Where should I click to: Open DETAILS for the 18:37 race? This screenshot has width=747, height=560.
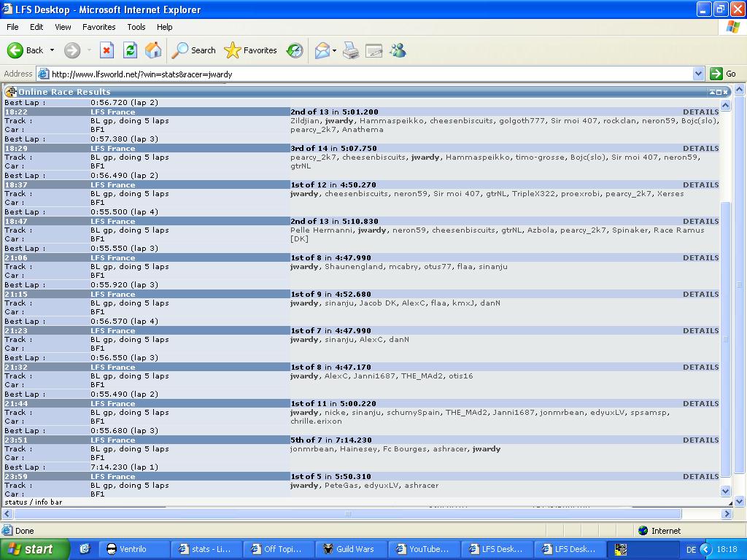(701, 184)
